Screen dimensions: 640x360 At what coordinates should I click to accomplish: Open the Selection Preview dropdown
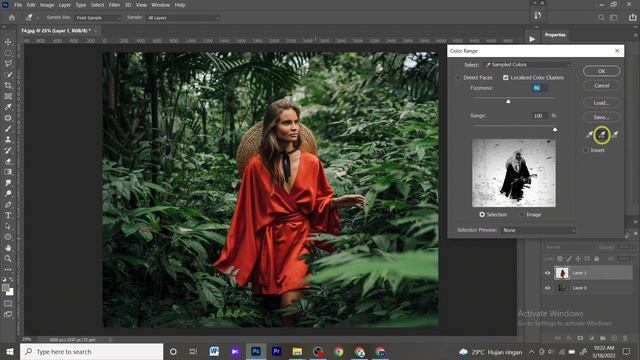click(538, 230)
